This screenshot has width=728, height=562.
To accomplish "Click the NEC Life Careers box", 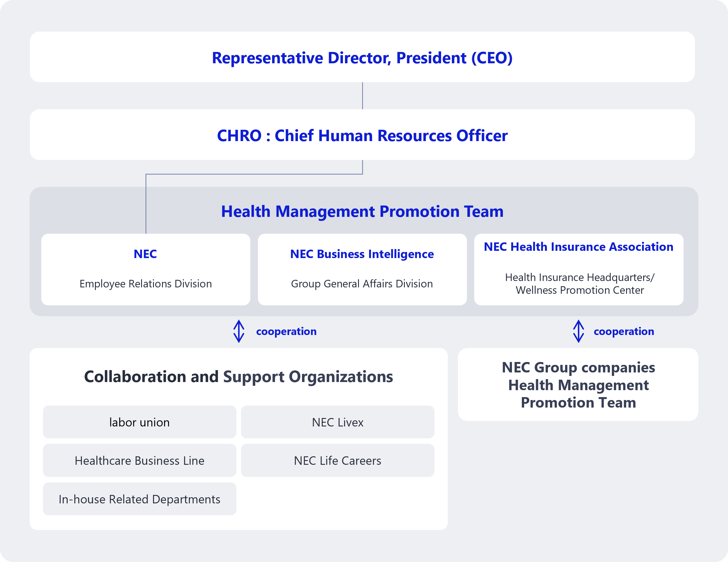I will pos(337,460).
